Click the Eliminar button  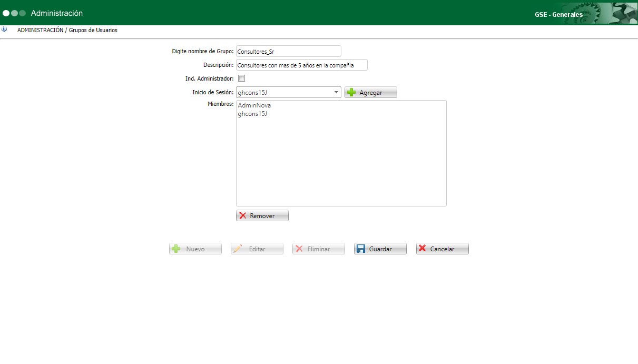click(318, 249)
